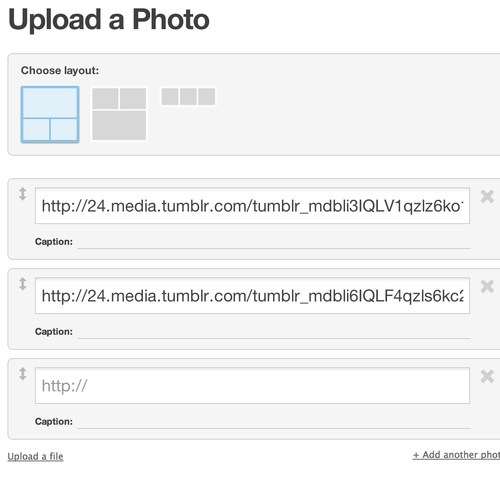Remove the empty third photo row

487,377
